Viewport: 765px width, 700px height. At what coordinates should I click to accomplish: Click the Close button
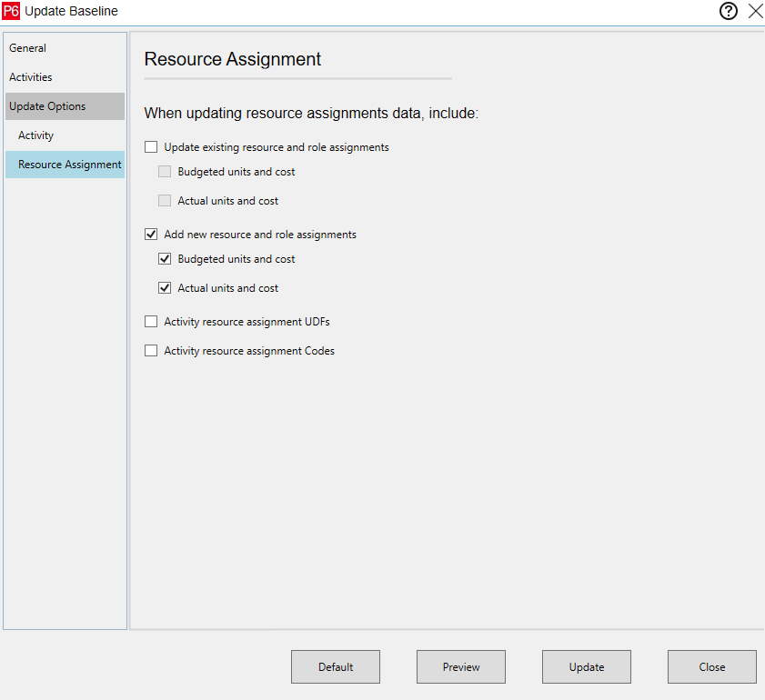711,666
